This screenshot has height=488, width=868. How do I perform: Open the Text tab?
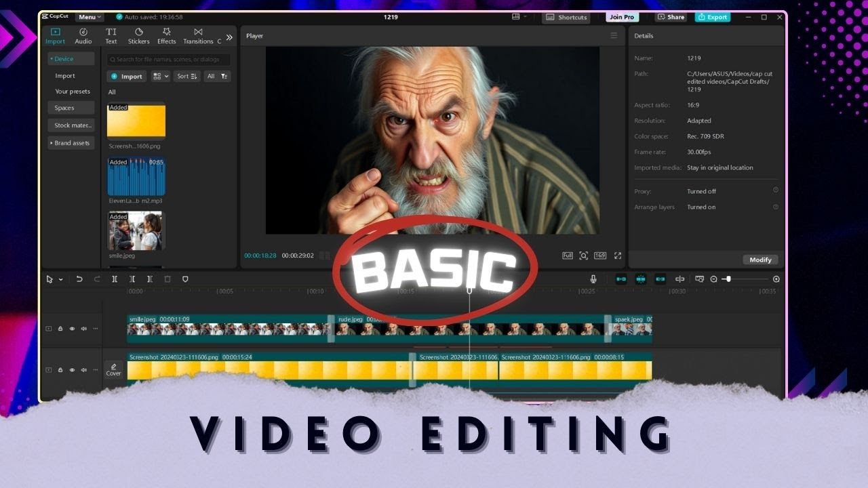[111, 36]
